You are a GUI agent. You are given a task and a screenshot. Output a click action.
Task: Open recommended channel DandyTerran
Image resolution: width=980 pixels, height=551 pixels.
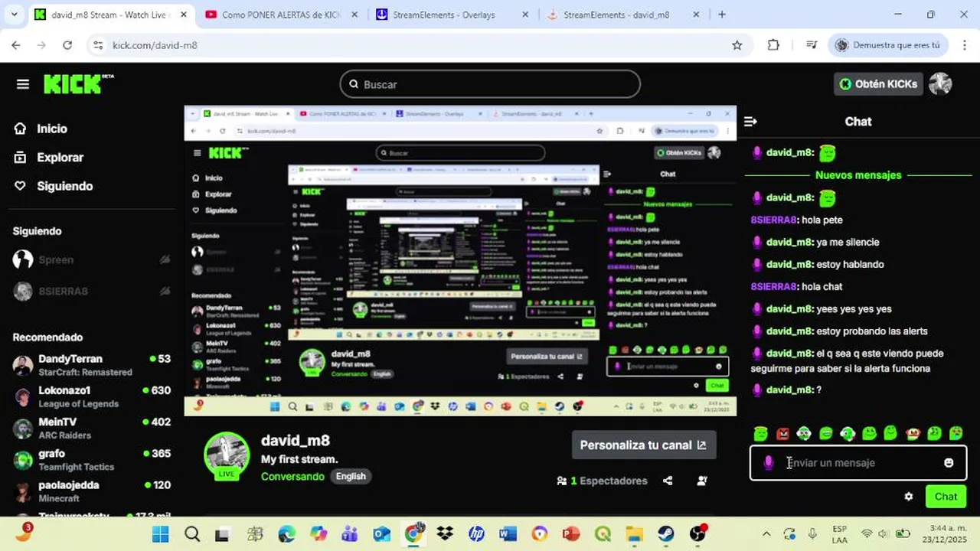92,365
